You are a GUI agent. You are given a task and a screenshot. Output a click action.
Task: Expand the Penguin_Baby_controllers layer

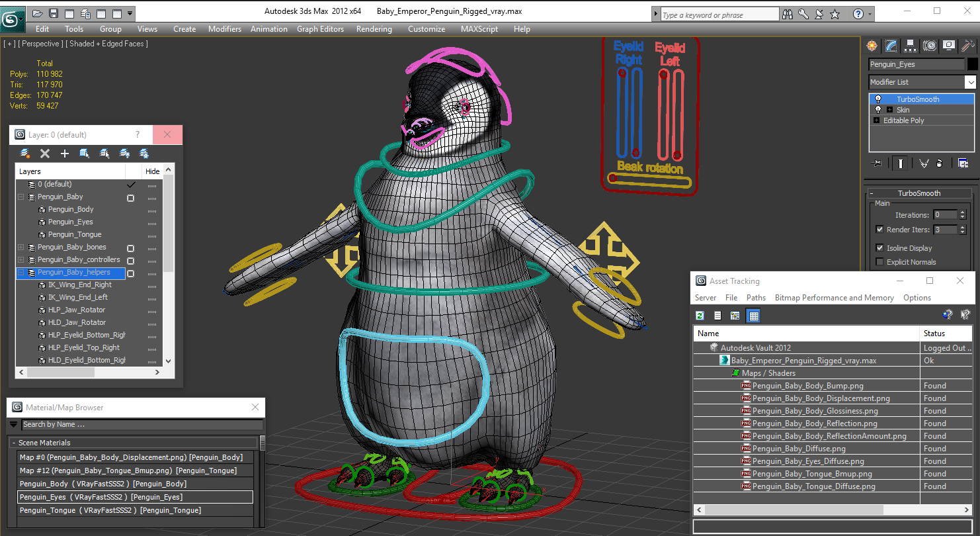tap(21, 260)
